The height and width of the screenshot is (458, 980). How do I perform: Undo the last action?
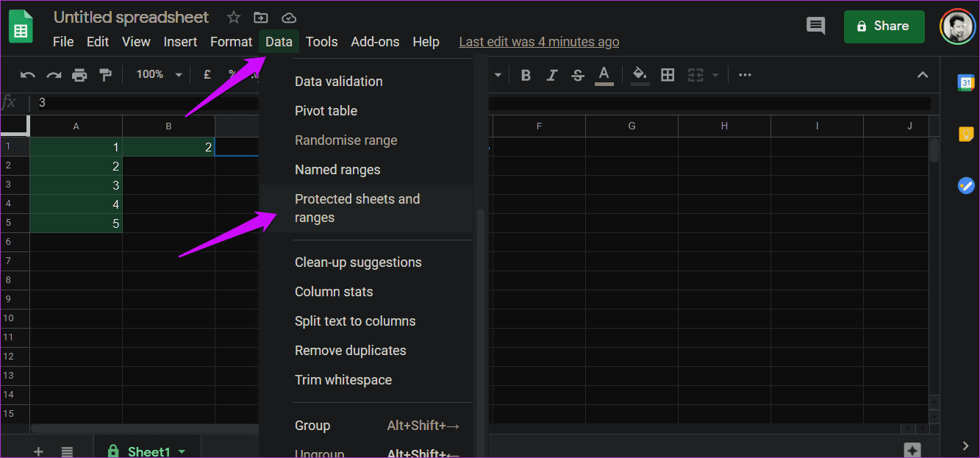click(x=28, y=74)
